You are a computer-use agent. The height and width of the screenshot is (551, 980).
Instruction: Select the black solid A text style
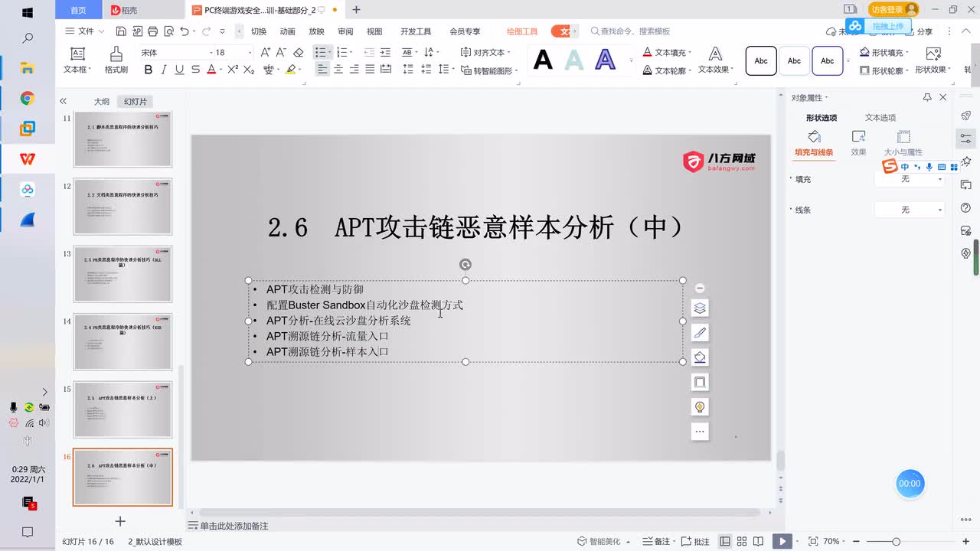pos(543,60)
